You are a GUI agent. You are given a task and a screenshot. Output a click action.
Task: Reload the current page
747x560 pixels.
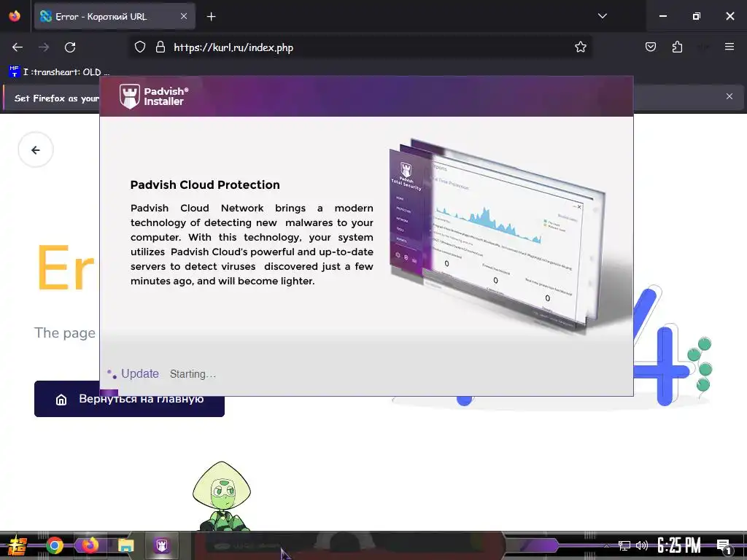70,47
